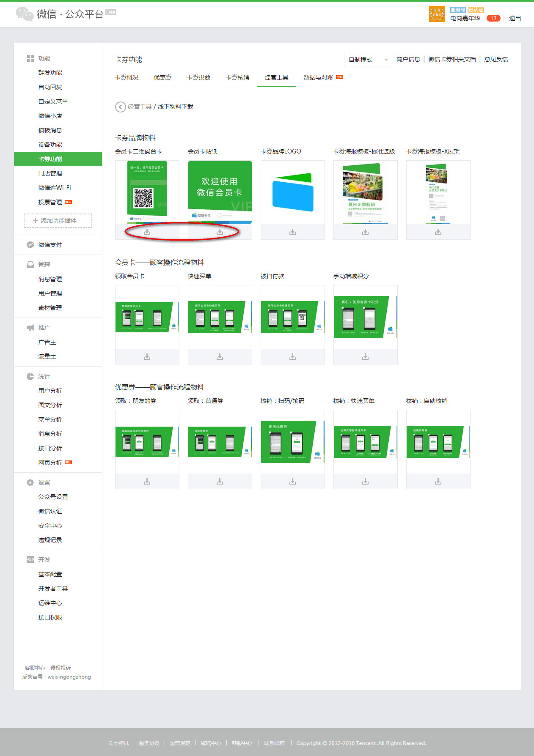Open 门店管理 in the sidebar

(x=50, y=173)
